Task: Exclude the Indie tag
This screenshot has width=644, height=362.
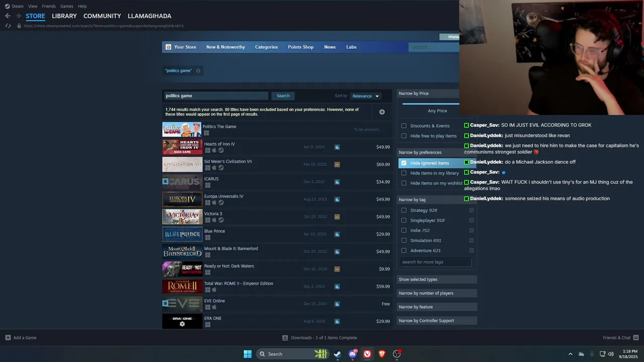Action: pyautogui.click(x=471, y=230)
